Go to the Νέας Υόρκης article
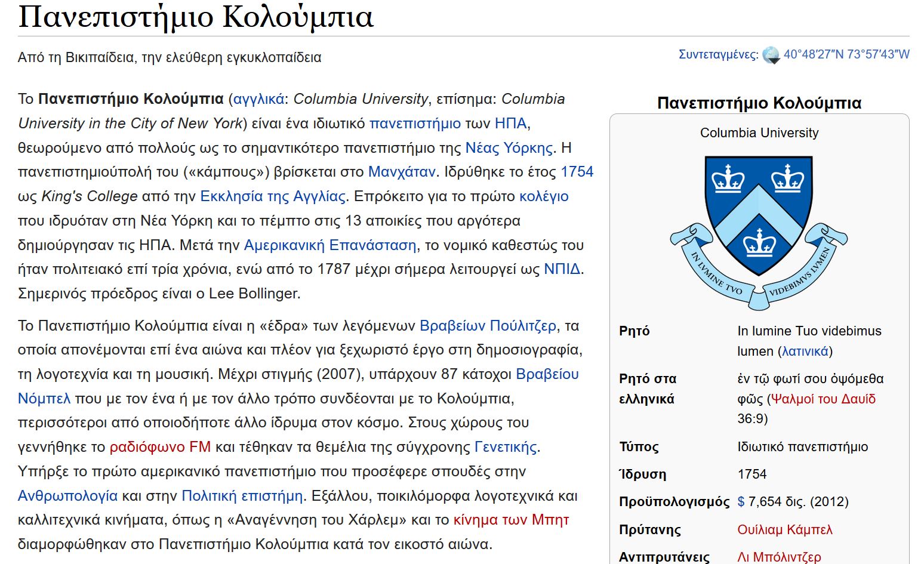Screen dimensions: 924x564 click(x=509, y=148)
